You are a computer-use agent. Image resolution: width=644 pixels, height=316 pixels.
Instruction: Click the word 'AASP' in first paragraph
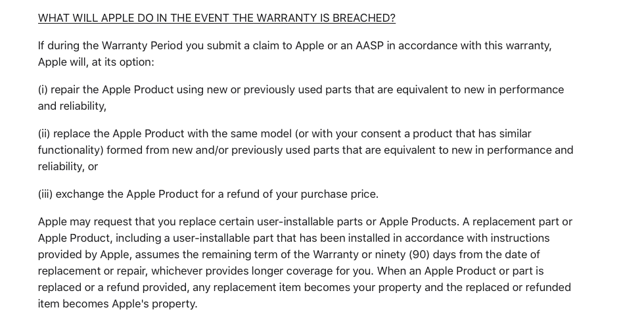pos(369,45)
